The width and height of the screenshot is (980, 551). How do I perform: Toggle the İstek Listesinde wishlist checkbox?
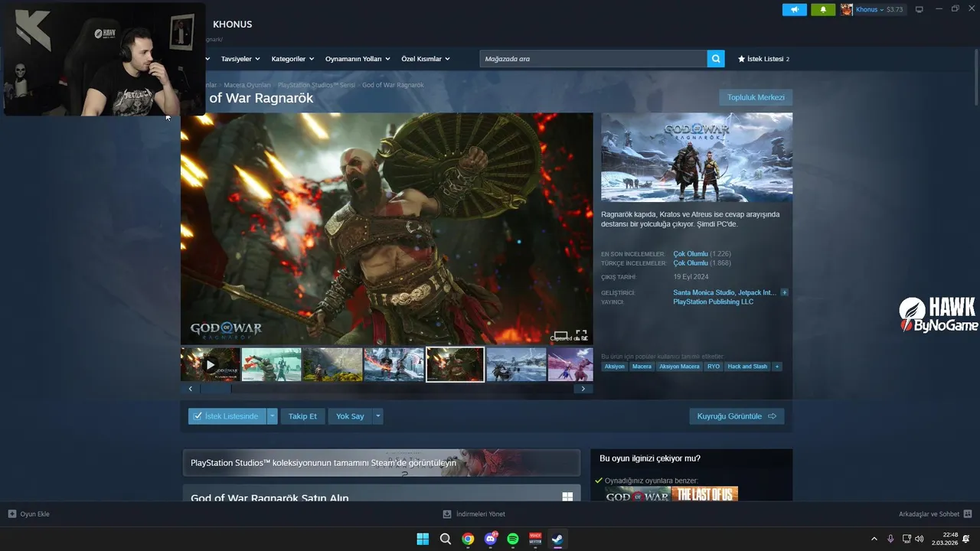pos(227,416)
